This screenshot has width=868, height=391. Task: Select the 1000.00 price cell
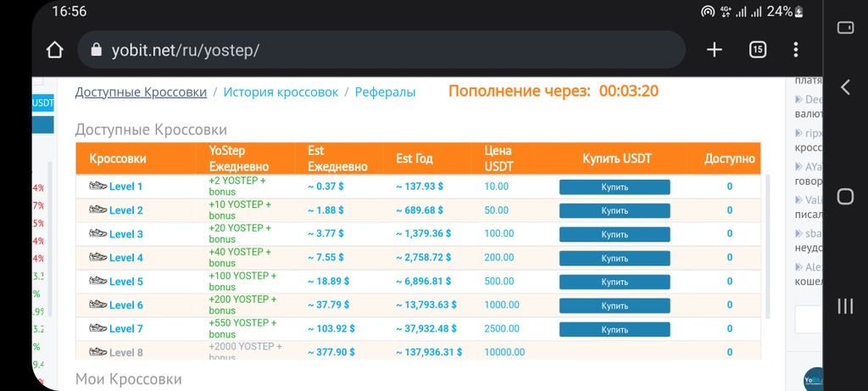502,304
